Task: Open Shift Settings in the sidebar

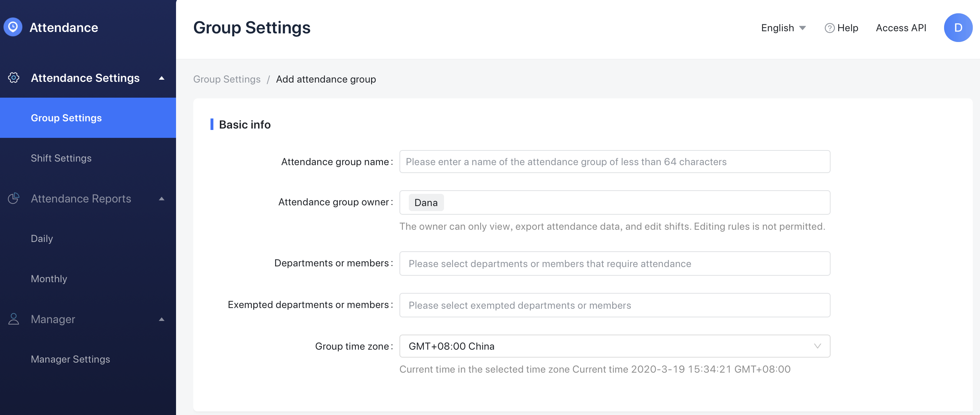Action: (61, 158)
